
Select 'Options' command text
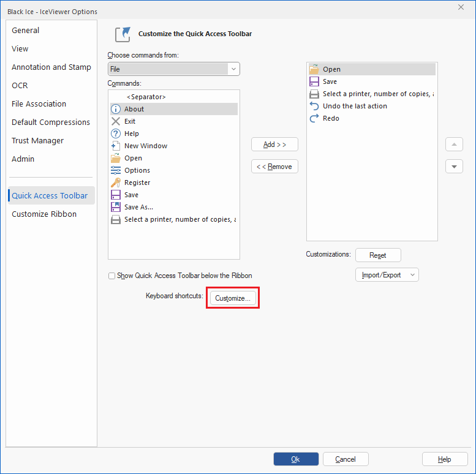(x=137, y=170)
